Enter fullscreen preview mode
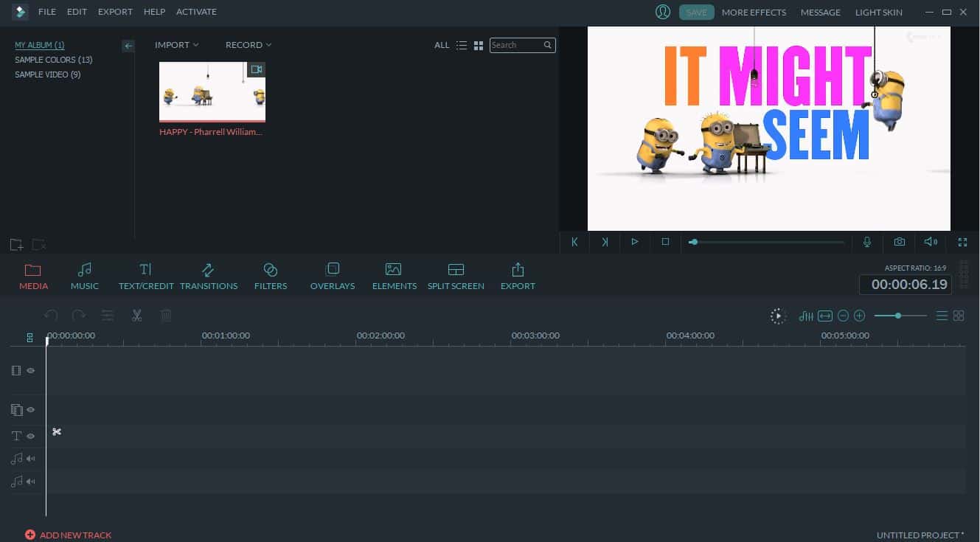Screen dimensions: 980x542 click(x=962, y=242)
